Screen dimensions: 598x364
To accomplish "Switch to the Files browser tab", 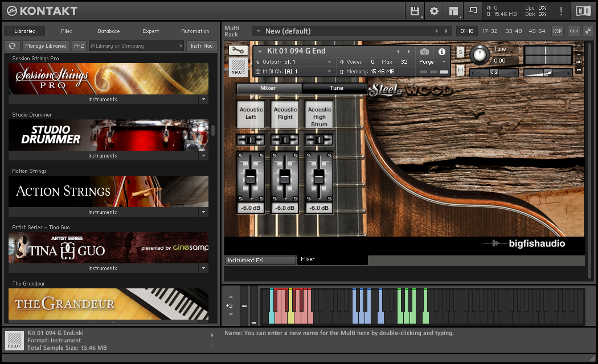I will 67,31.
